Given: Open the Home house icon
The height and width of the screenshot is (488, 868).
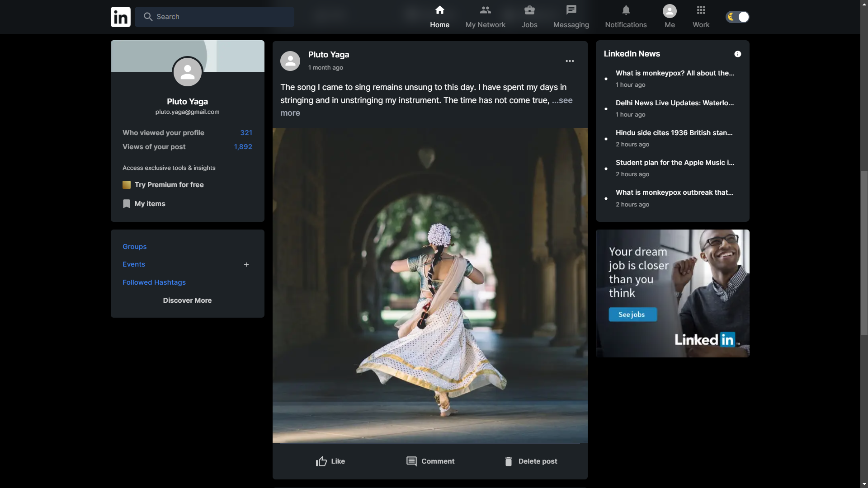Looking at the screenshot, I should 439,10.
